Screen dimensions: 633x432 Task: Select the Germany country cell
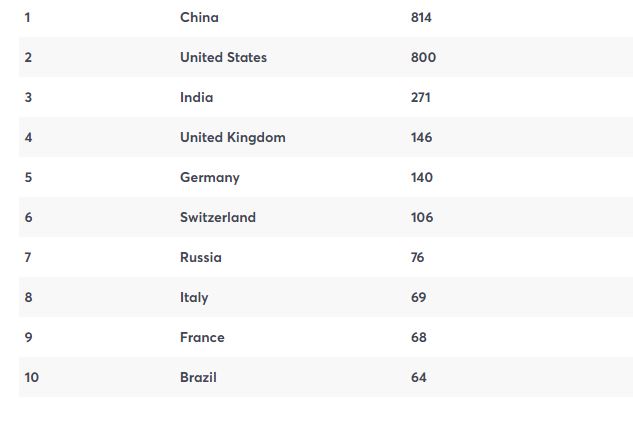[210, 178]
